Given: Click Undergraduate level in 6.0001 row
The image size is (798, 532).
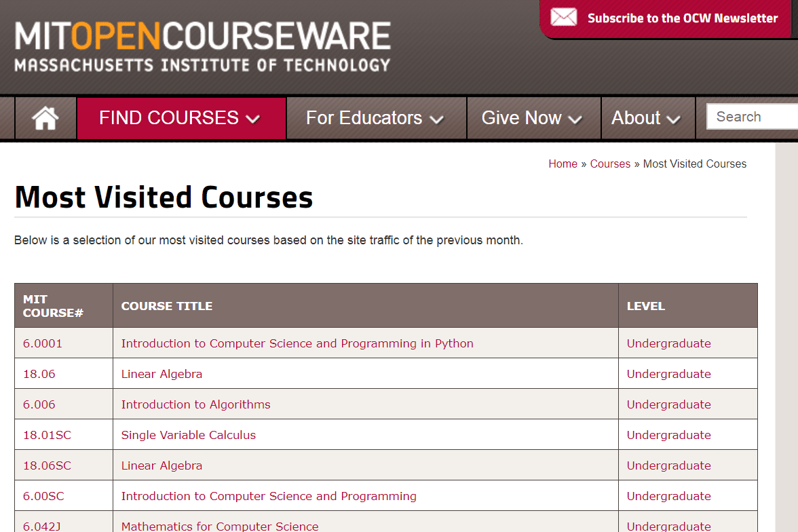Looking at the screenshot, I should coord(669,343).
